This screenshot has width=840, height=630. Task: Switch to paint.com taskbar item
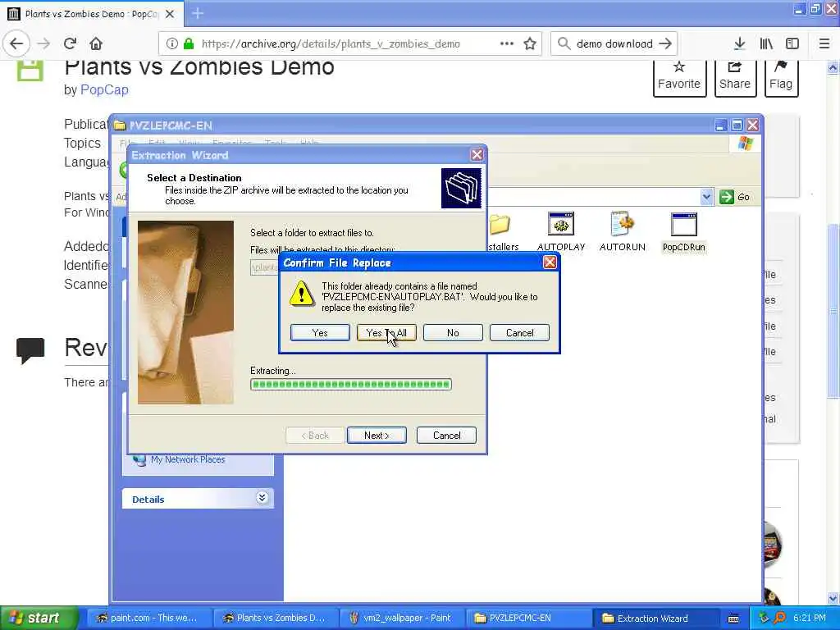coord(148,619)
